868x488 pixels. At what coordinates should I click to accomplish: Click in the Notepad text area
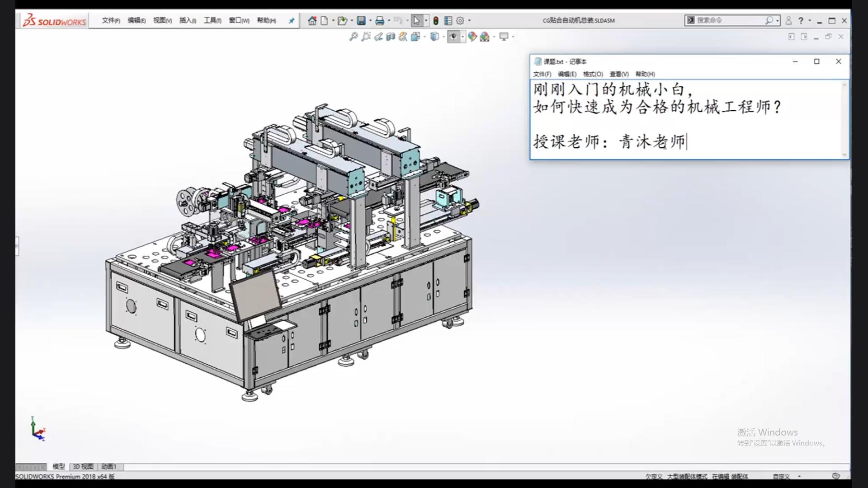point(686,119)
